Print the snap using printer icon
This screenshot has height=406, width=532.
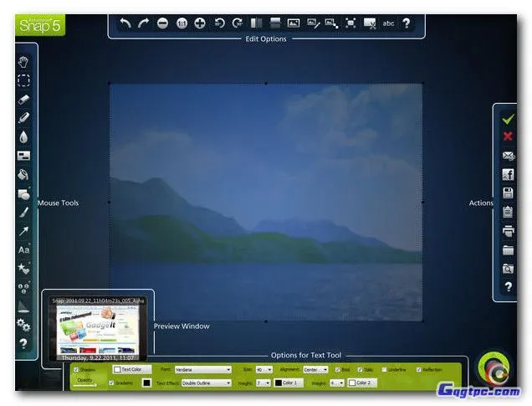click(507, 231)
